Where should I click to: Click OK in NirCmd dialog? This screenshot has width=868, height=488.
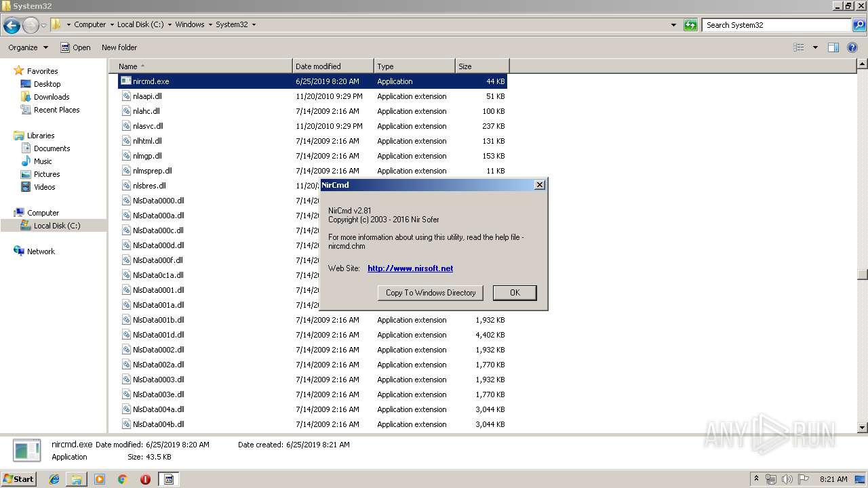(x=515, y=293)
